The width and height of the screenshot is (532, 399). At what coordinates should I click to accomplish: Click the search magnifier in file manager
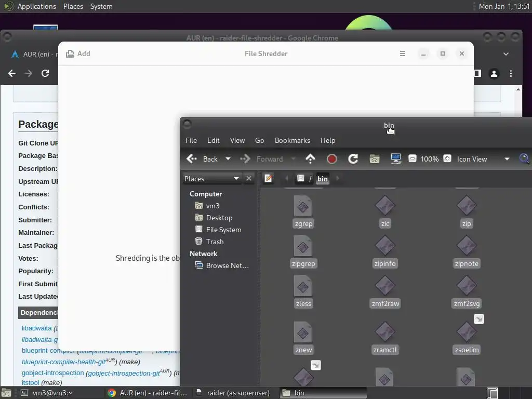524,159
